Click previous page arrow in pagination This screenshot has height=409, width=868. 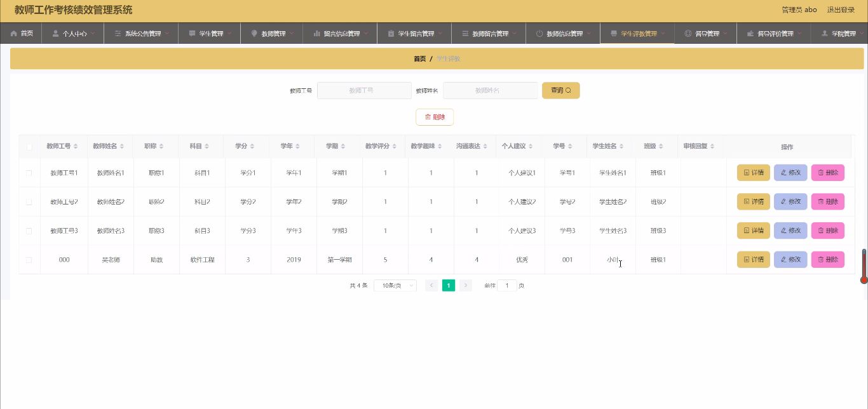tap(431, 286)
